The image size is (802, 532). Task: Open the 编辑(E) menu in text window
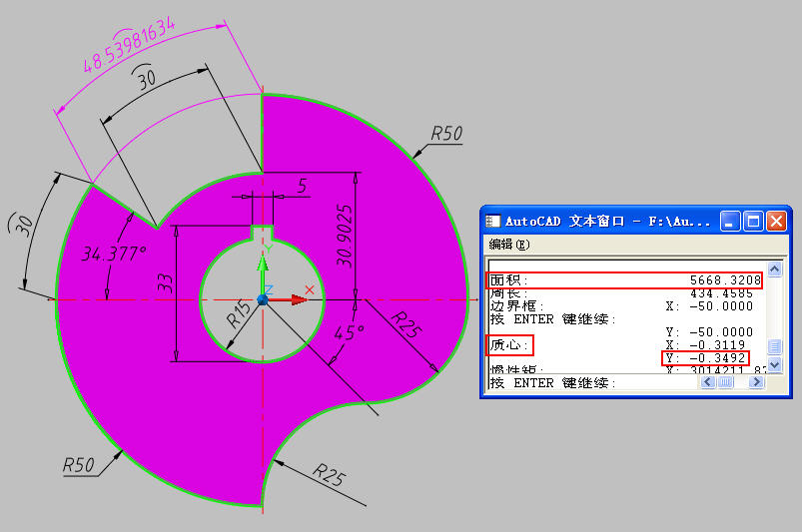pyautogui.click(x=509, y=245)
